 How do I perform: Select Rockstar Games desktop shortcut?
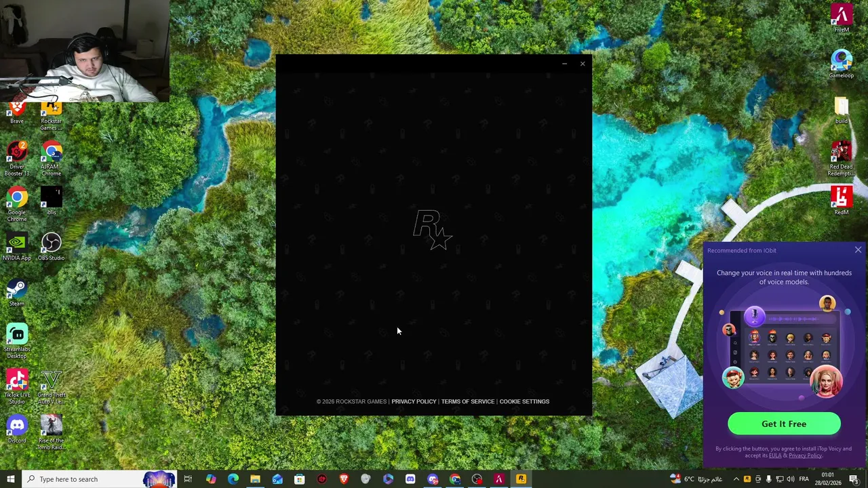(51, 116)
